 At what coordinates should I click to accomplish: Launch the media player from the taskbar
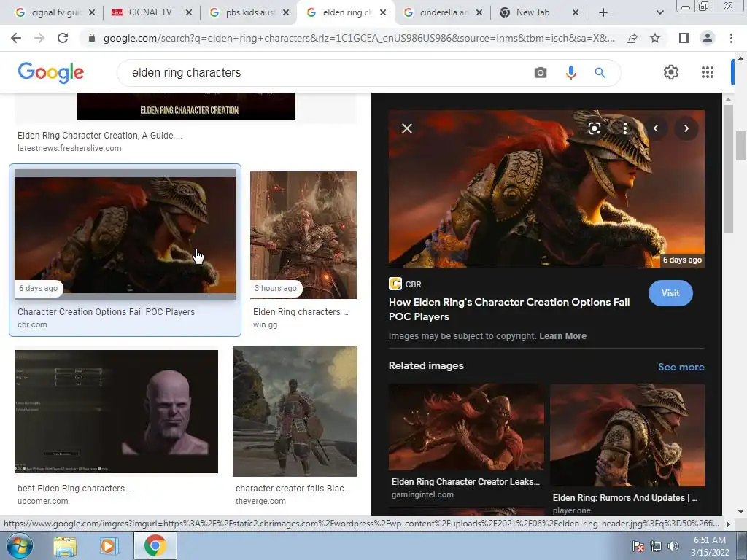pos(109,546)
